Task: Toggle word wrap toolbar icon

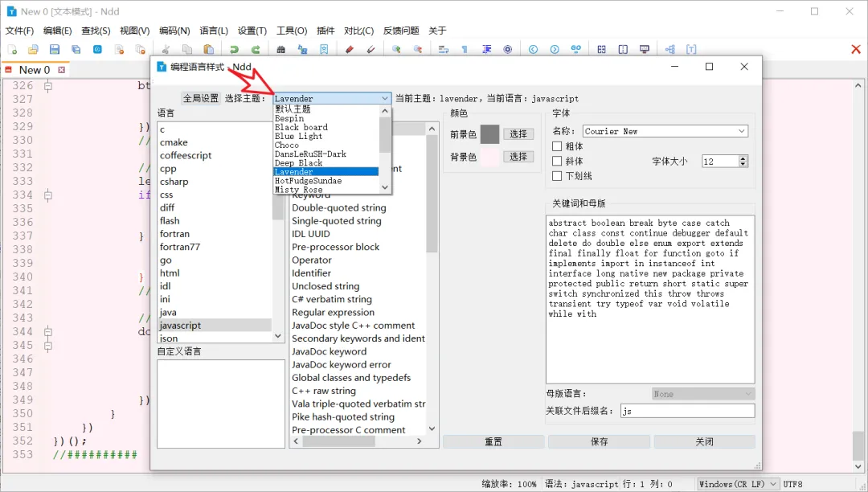Action: (x=444, y=49)
